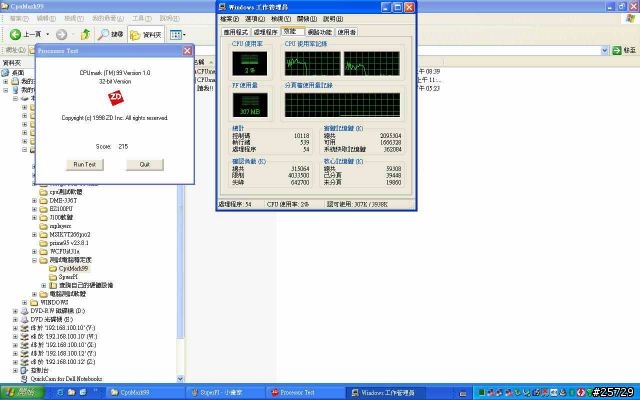Image resolution: width=640 pixels, height=400 pixels.
Task: Toggle the 資料夾 folders pane button
Action: (x=146, y=35)
